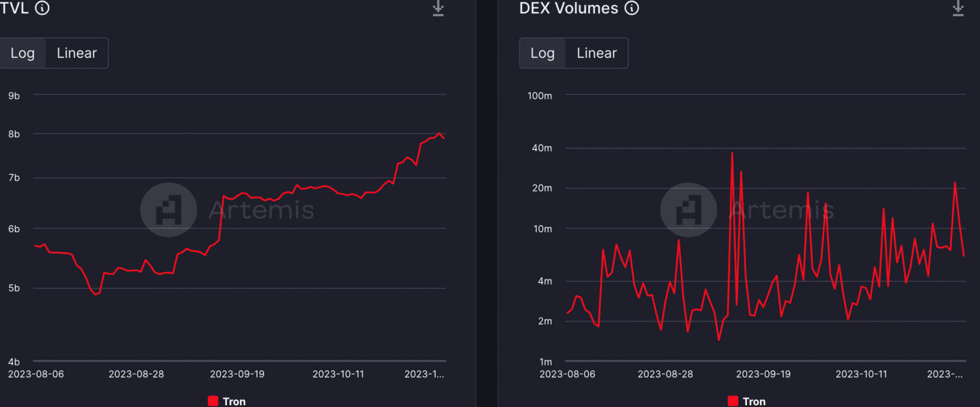The image size is (980, 407).
Task: Click the TVL line peak near 8b
Action: point(439,133)
